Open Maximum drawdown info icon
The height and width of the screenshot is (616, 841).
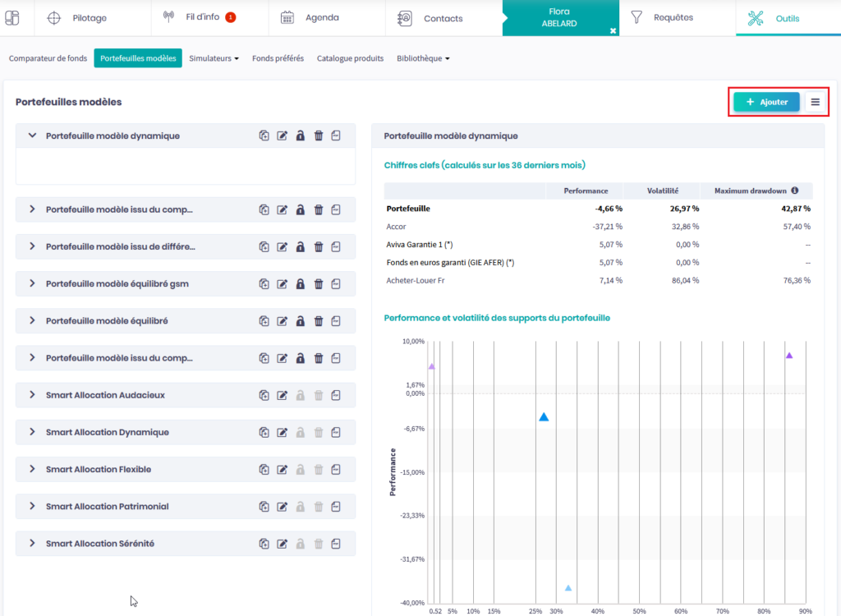point(794,191)
